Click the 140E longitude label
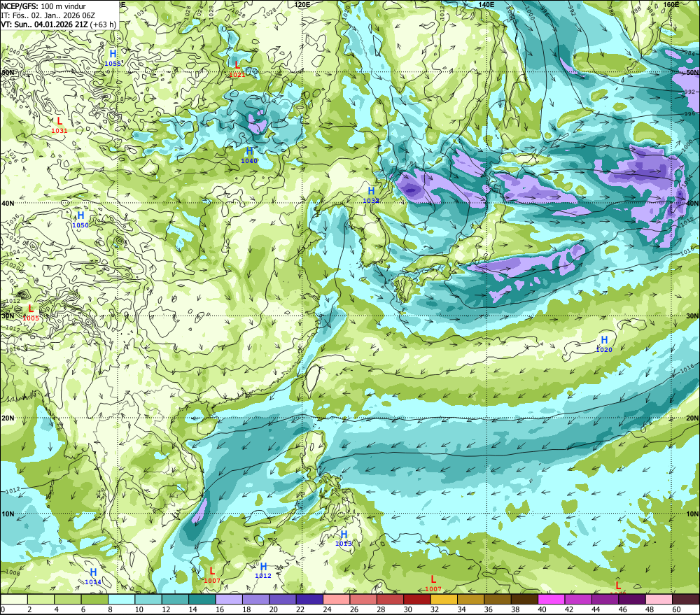The image size is (700, 615). tap(486, 4)
